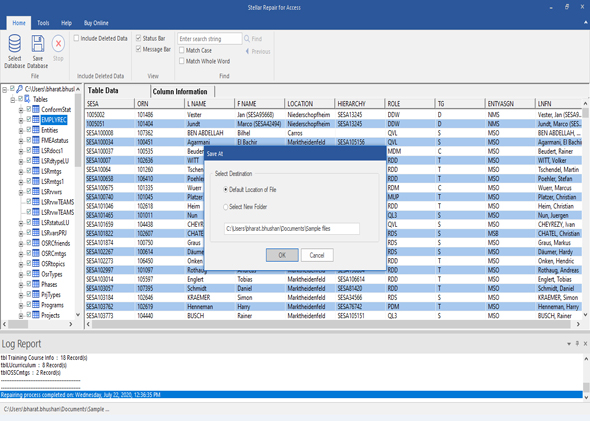Screen dimensions: 590x421
Task: Click the ConformStat table icon
Action: 36,109
